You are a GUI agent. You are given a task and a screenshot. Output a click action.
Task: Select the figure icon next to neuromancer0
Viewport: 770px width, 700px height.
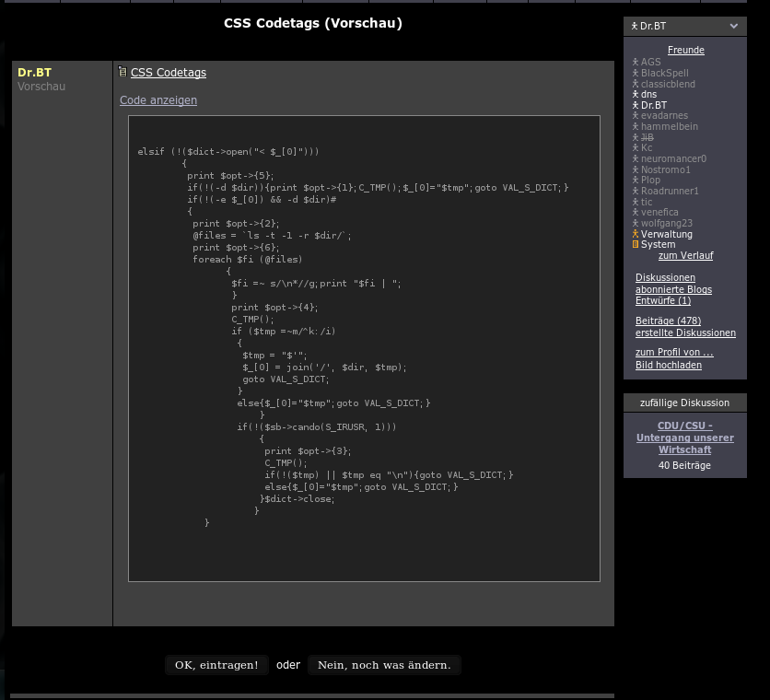pyautogui.click(x=634, y=158)
